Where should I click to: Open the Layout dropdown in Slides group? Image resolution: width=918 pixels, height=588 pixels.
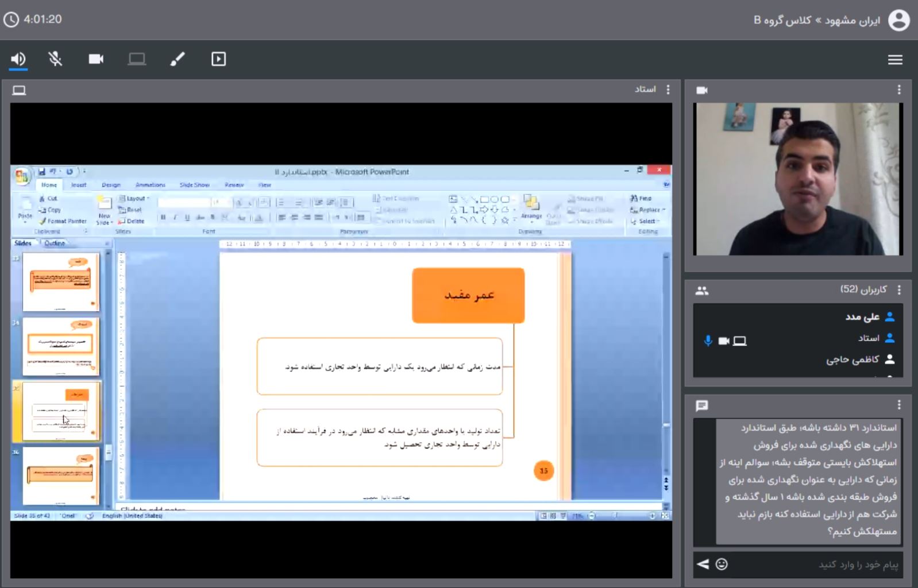coord(134,199)
